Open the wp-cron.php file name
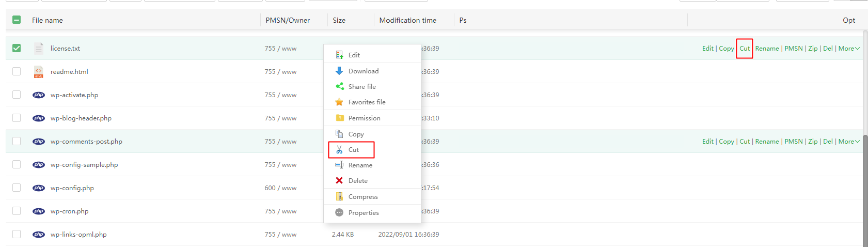 (69, 211)
